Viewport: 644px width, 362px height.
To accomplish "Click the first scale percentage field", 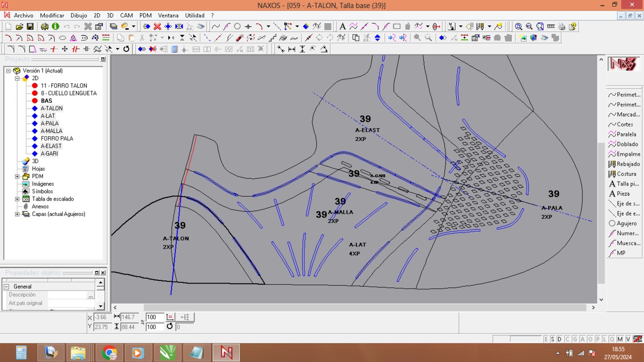I will [x=154, y=317].
